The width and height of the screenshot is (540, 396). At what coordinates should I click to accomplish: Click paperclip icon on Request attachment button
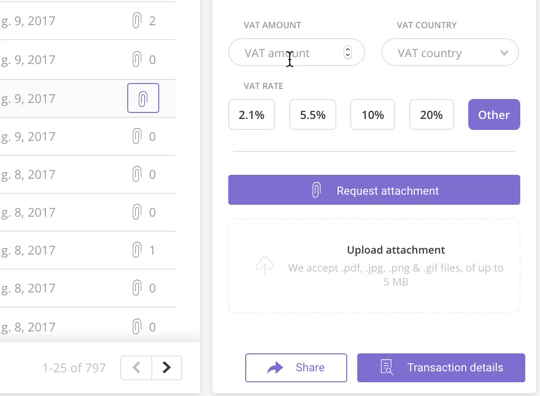click(x=316, y=190)
